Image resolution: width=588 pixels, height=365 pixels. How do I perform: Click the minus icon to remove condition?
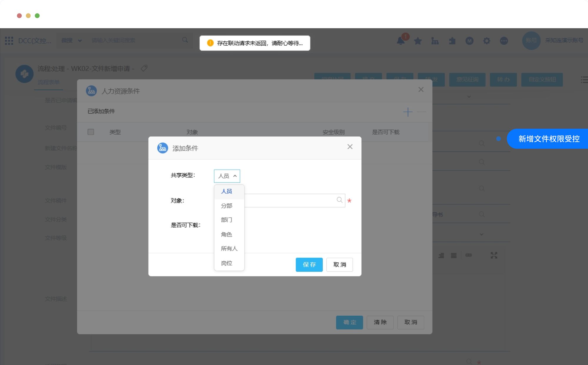click(421, 112)
